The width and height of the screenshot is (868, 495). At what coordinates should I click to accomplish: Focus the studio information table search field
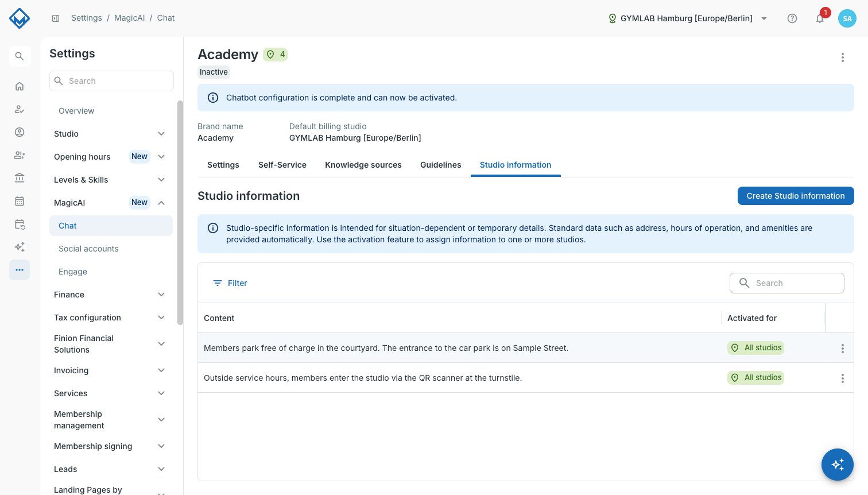(787, 283)
